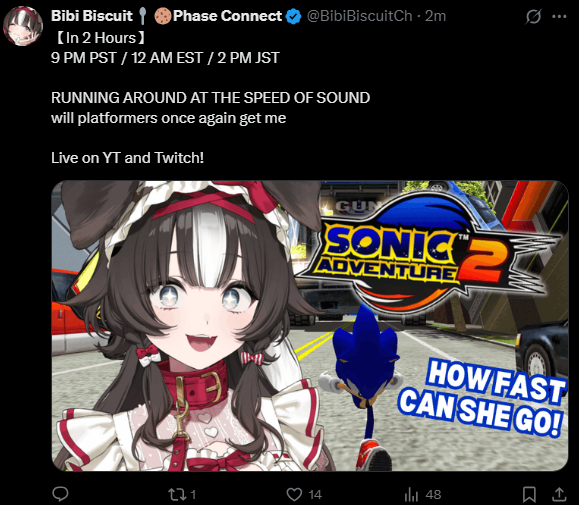Open Bibi Biscuit's profile avatar
This screenshot has height=505, width=579.
point(23,26)
